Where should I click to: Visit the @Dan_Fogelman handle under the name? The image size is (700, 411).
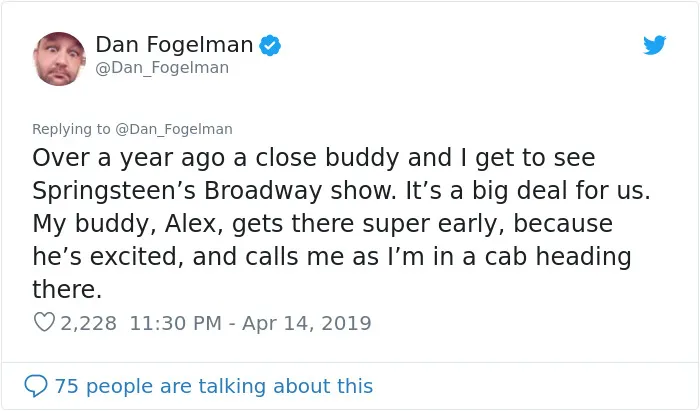click(x=162, y=68)
